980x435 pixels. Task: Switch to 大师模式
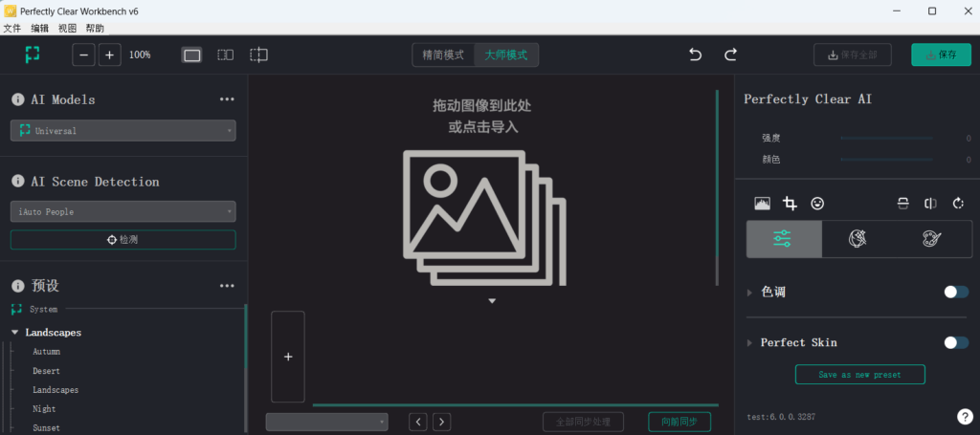tap(506, 54)
